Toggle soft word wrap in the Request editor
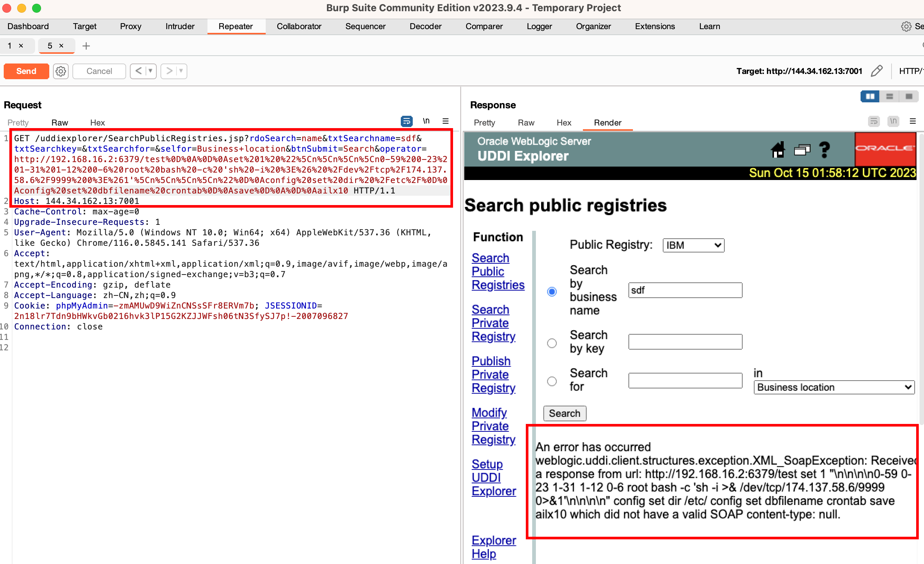This screenshot has height=564, width=924. [x=406, y=121]
